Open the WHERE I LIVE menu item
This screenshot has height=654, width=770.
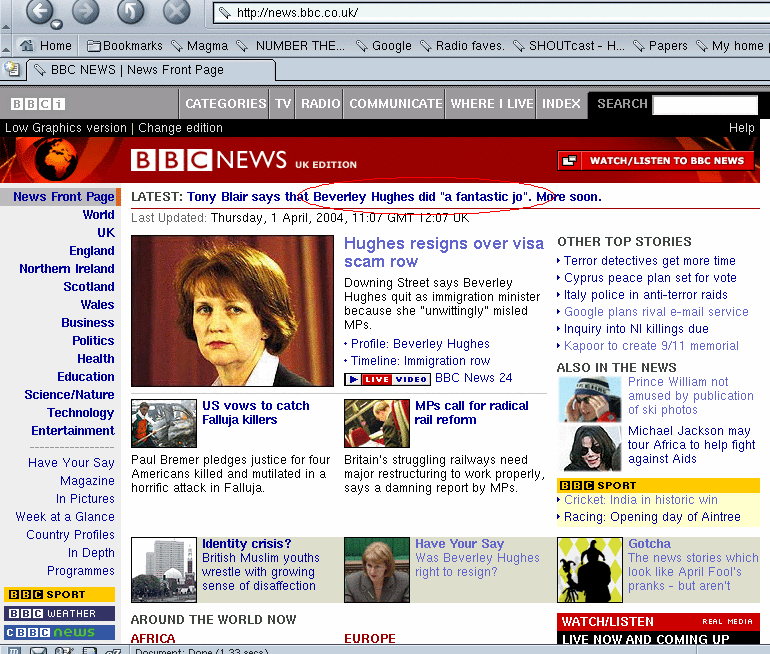click(491, 104)
